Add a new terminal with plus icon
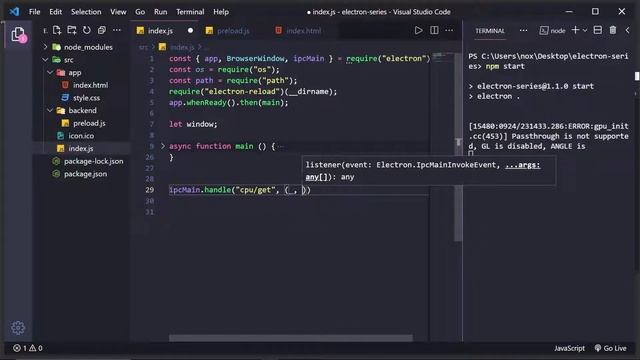 click(575, 30)
